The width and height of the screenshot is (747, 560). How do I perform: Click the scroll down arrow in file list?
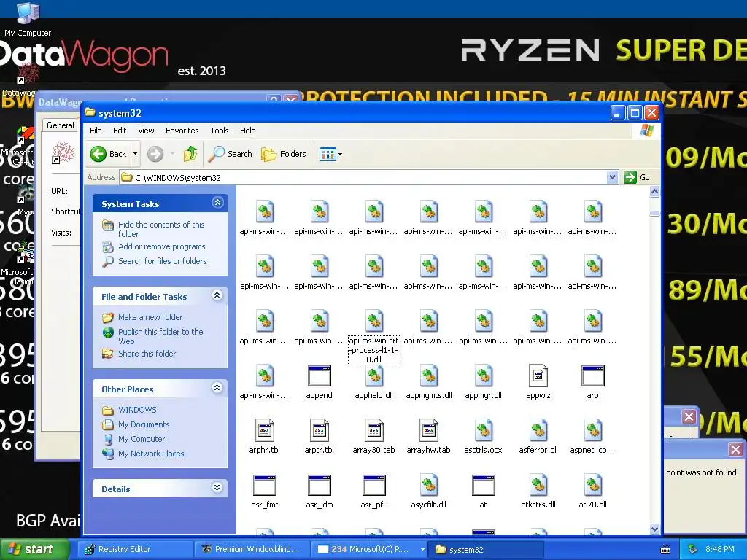tap(654, 529)
